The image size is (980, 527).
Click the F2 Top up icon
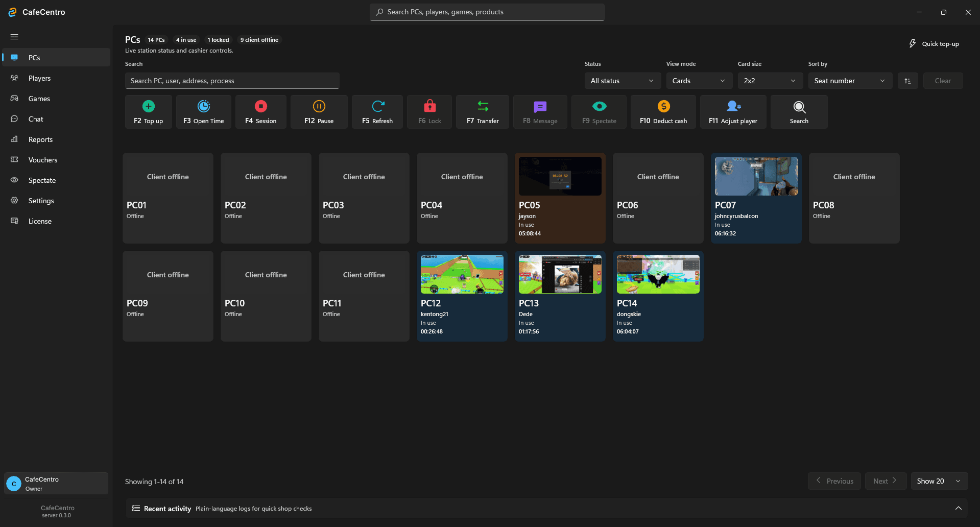pos(149,106)
